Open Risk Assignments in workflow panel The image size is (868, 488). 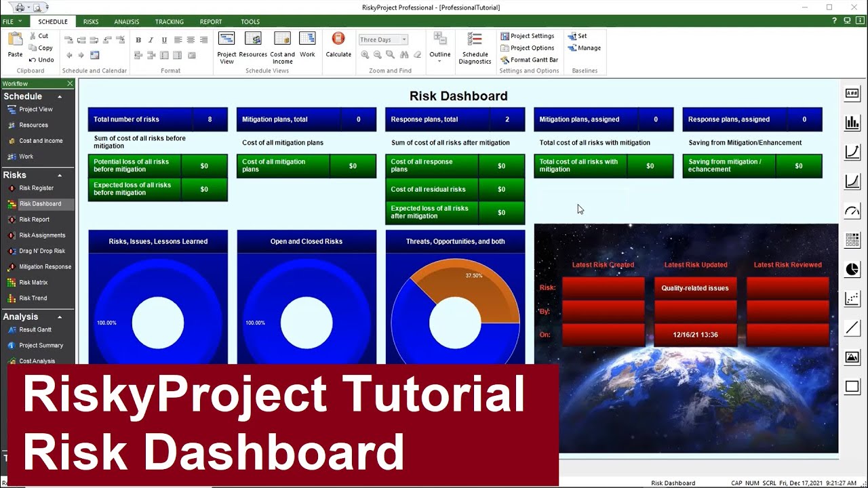click(42, 235)
